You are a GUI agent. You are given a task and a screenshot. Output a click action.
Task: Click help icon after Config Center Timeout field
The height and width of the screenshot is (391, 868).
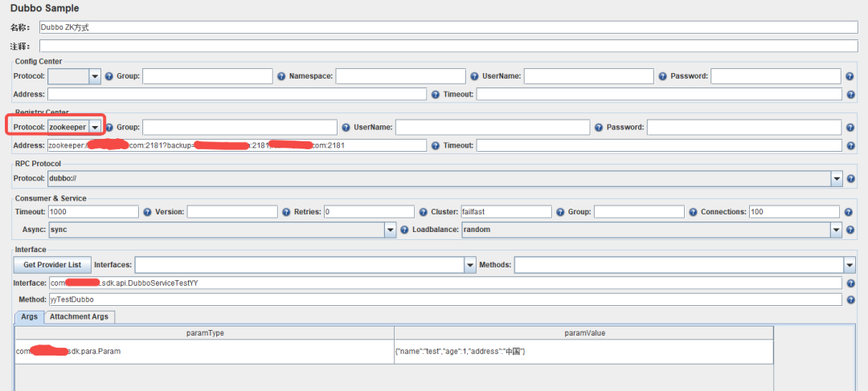click(850, 95)
